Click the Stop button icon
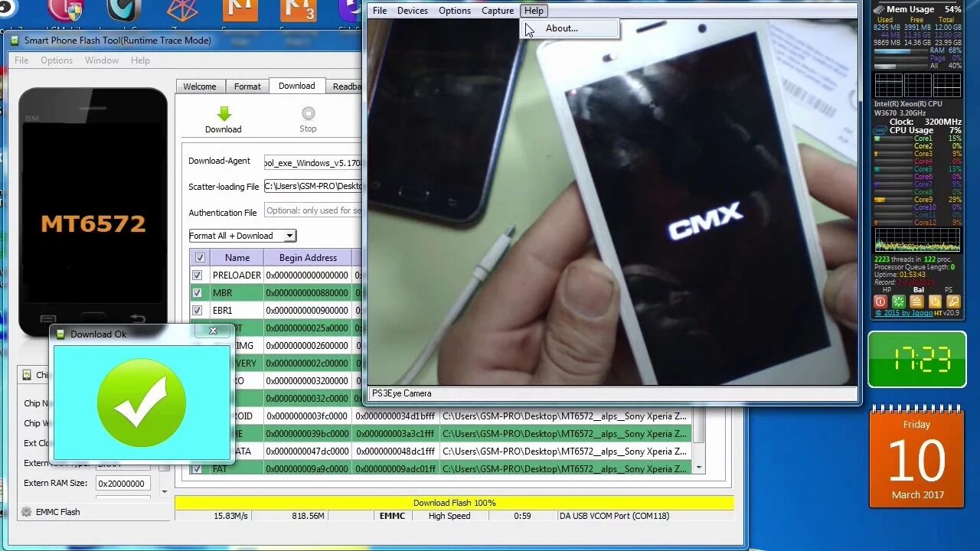This screenshot has width=980, height=551. pos(308,113)
